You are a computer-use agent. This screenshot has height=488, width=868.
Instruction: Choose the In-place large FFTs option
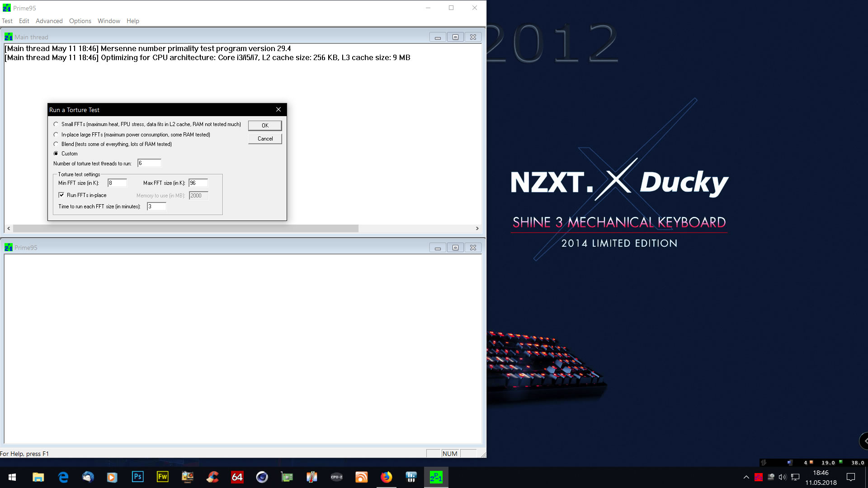pos(56,135)
